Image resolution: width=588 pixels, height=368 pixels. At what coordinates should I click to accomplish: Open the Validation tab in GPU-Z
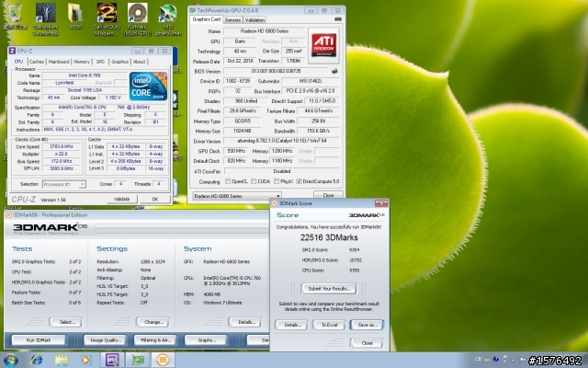coord(254,20)
